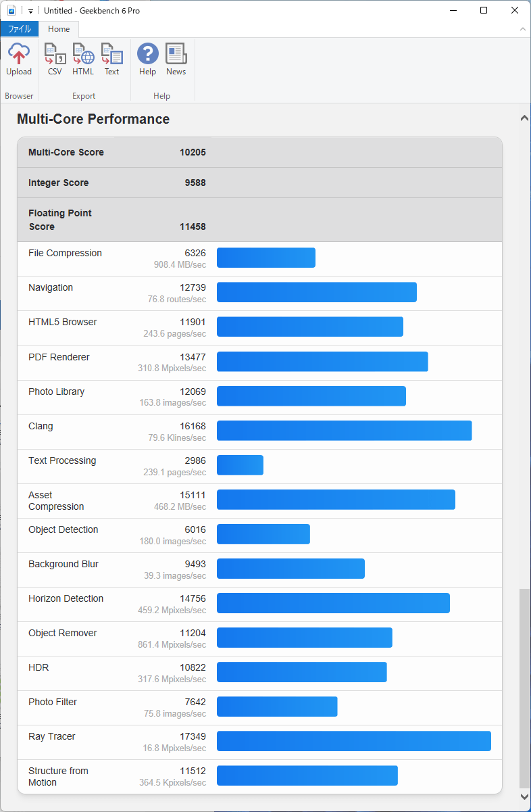This screenshot has width=531, height=812.
Task: Click the Multi-Core Score row
Action: [66, 152]
